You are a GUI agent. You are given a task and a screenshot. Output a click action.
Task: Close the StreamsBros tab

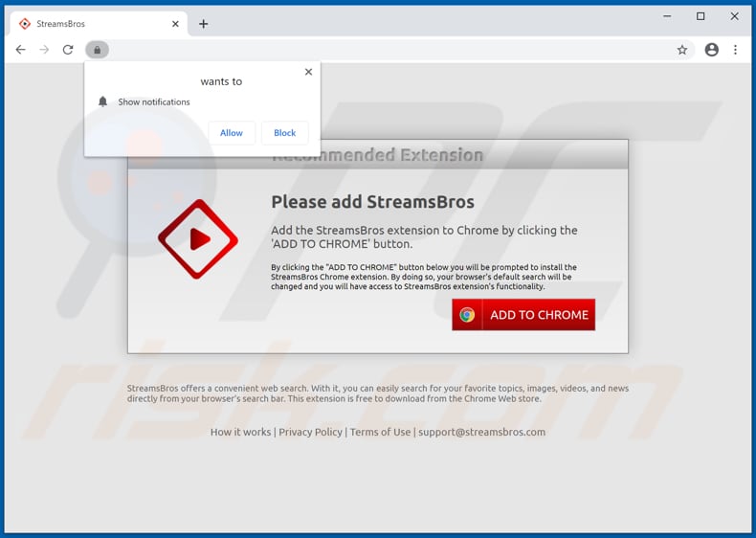coord(175,24)
